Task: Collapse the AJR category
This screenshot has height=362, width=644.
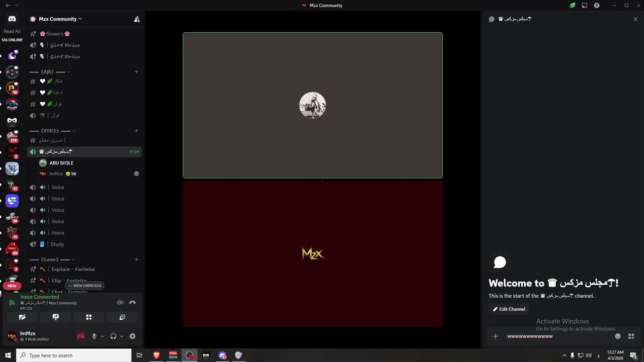Action: point(49,72)
